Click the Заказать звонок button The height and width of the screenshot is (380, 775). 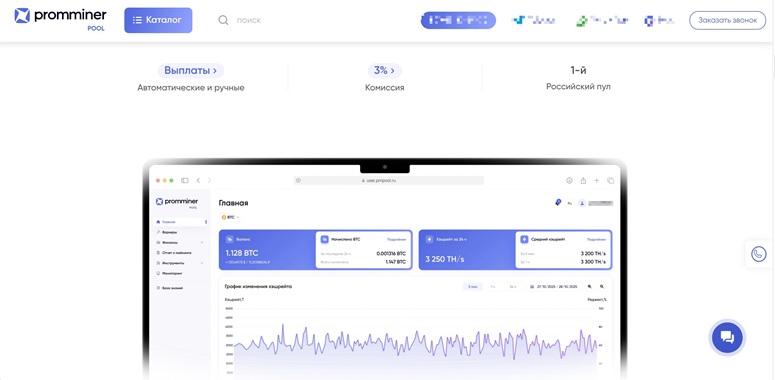(x=728, y=20)
